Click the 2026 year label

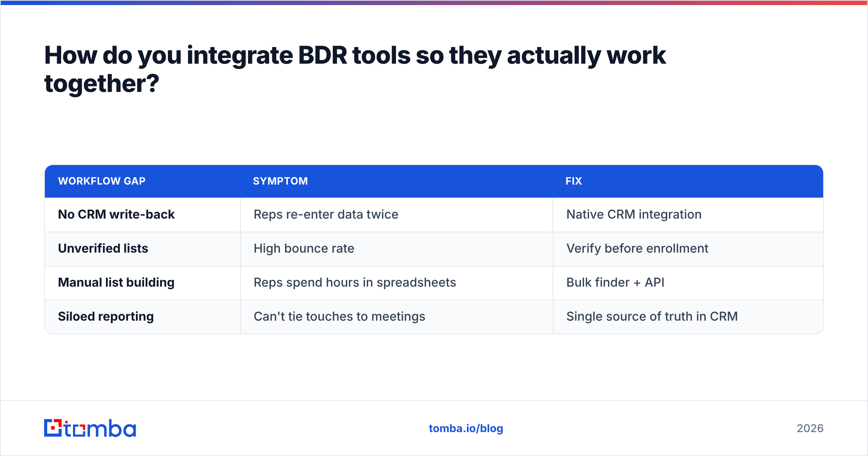coord(810,428)
